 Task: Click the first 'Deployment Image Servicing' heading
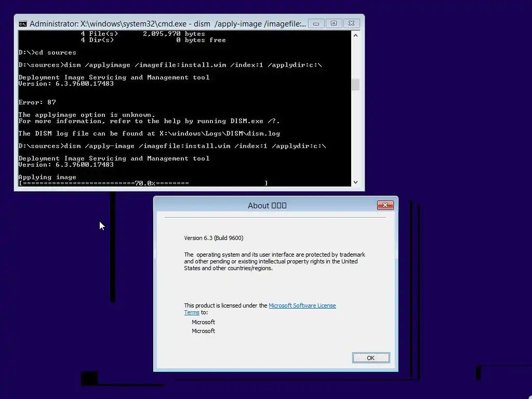point(114,77)
